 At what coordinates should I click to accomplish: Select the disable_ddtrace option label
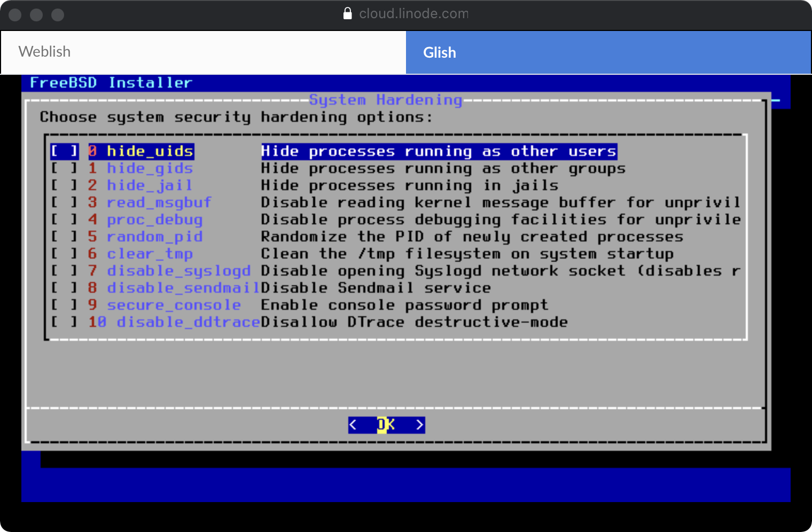tap(188, 323)
